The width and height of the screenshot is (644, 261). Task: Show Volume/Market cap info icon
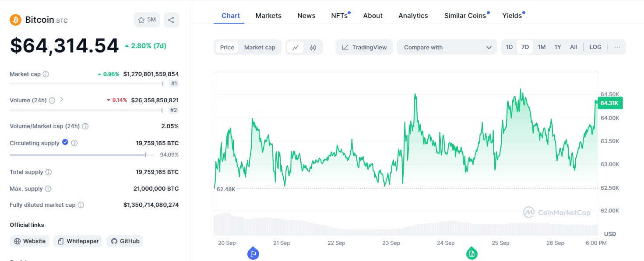click(x=85, y=126)
